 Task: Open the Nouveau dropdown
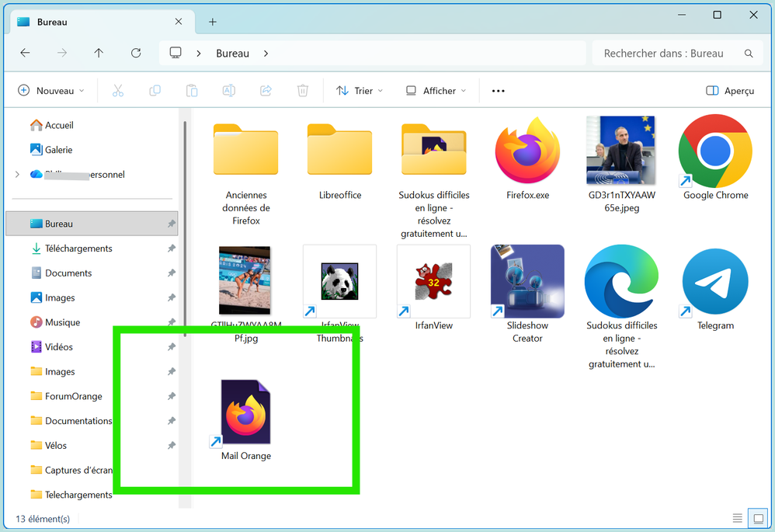coord(51,91)
